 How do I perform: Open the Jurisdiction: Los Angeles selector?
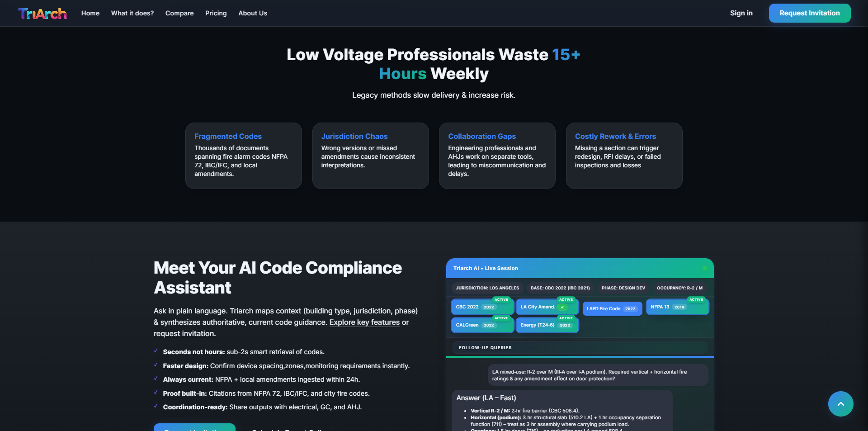point(487,288)
